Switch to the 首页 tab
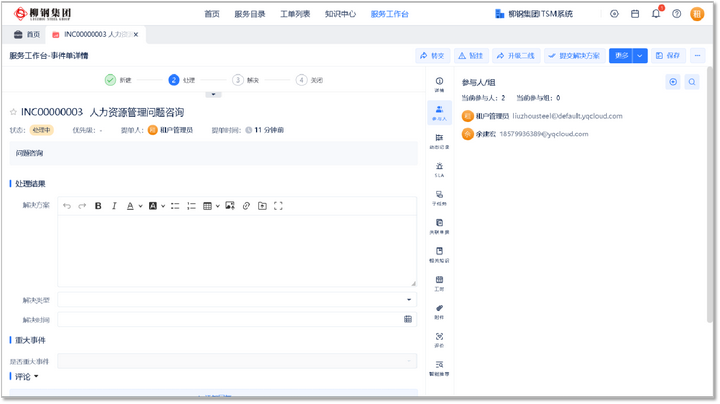The width and height of the screenshot is (720, 404). click(27, 34)
